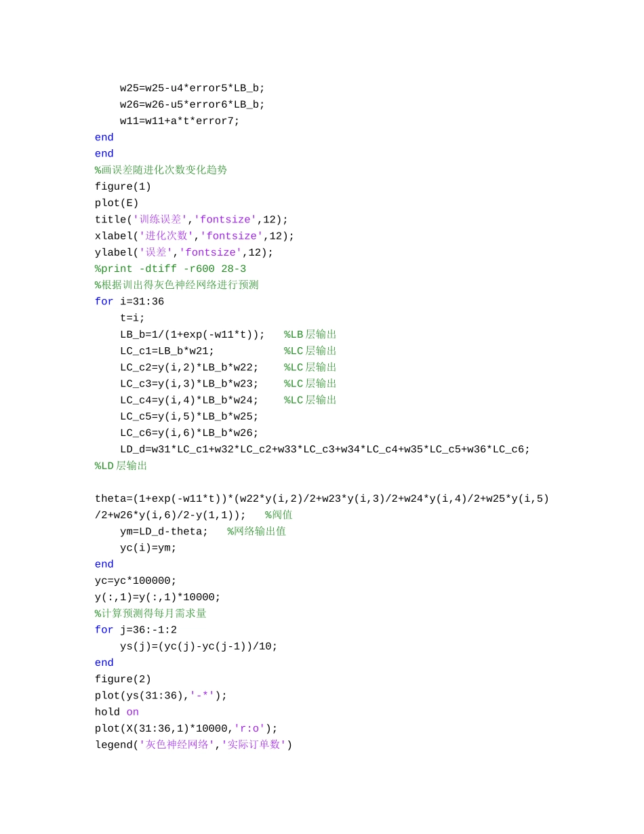Click the line 'w11=w11+a*t*error7;'

(180, 121)
